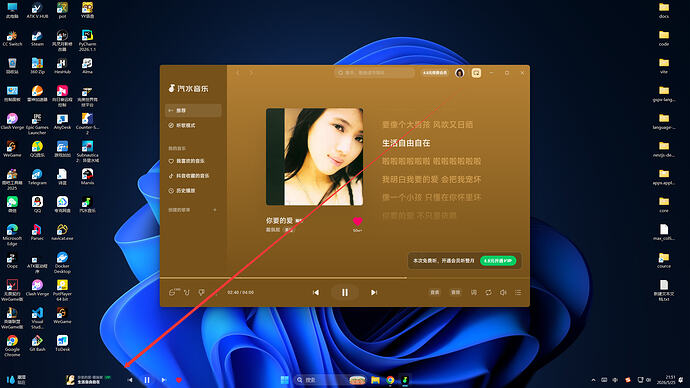Select the Docker Desktop icon
The height and width of the screenshot is (388, 690).
click(62, 262)
